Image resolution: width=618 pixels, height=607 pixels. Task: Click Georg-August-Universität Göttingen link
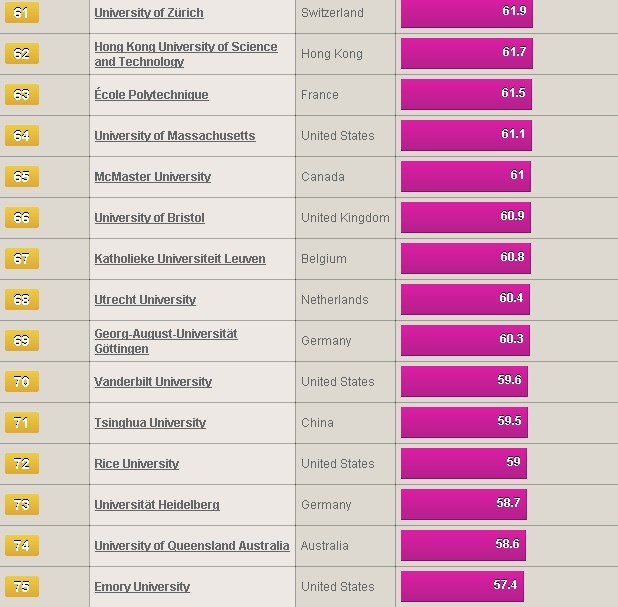[x=166, y=341]
